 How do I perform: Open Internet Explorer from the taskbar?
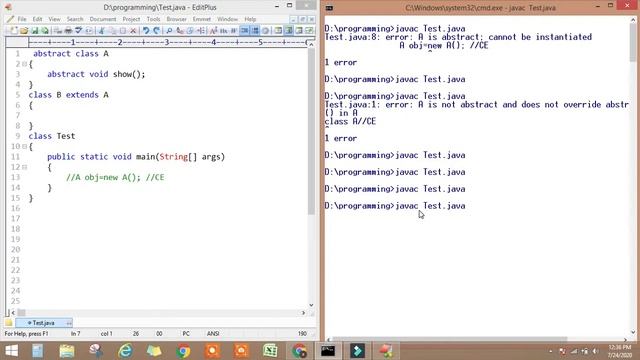[x=125, y=351]
